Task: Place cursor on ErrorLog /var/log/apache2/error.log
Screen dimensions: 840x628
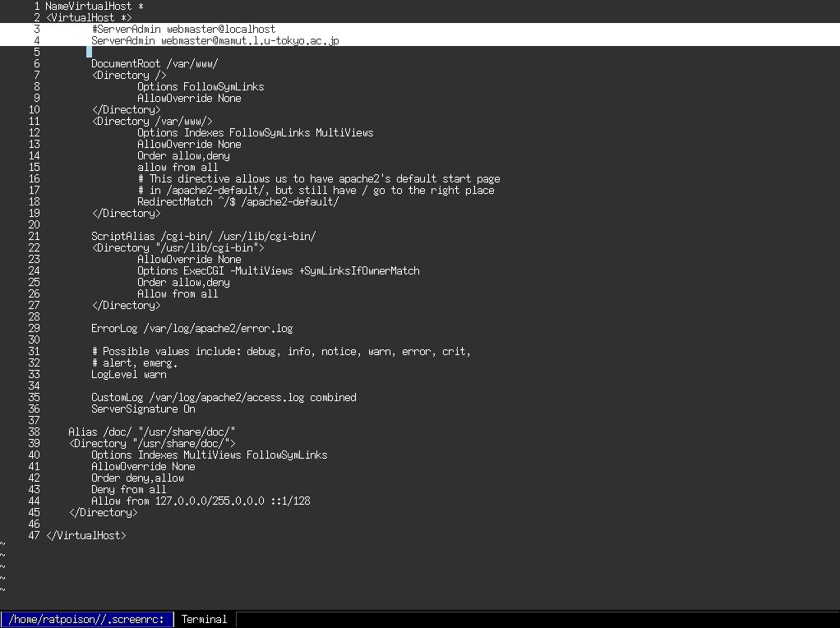Action: coord(192,328)
